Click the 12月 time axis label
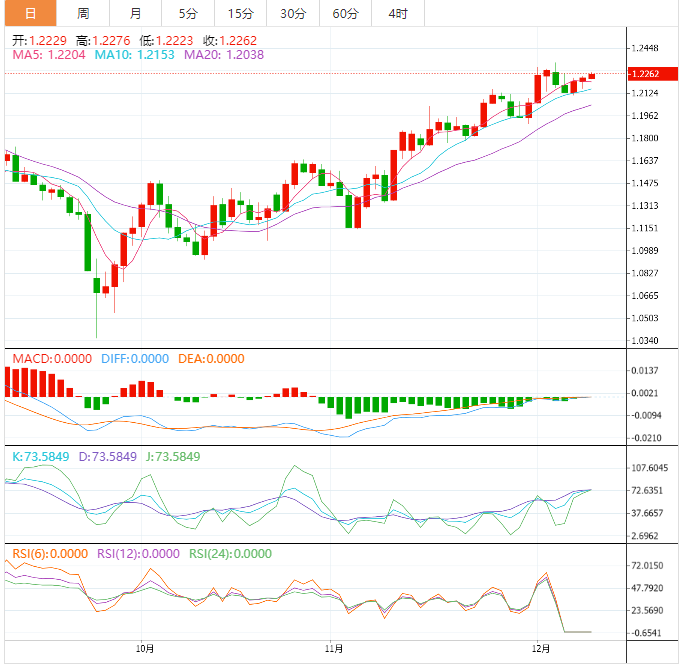 (x=541, y=649)
